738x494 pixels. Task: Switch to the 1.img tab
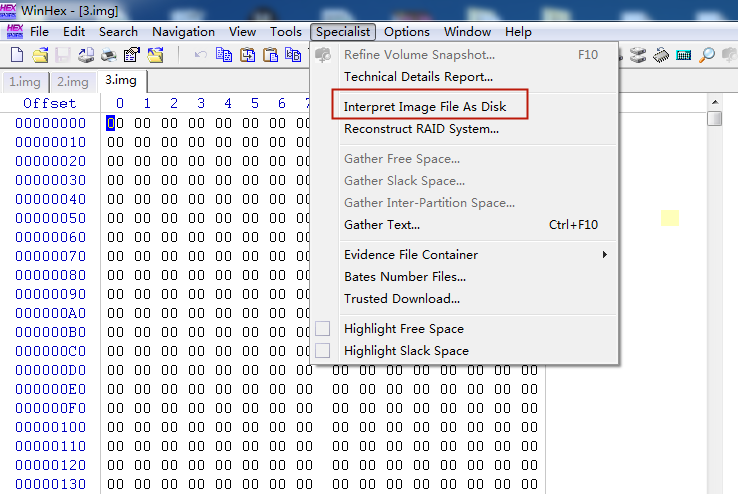pyautogui.click(x=25, y=82)
